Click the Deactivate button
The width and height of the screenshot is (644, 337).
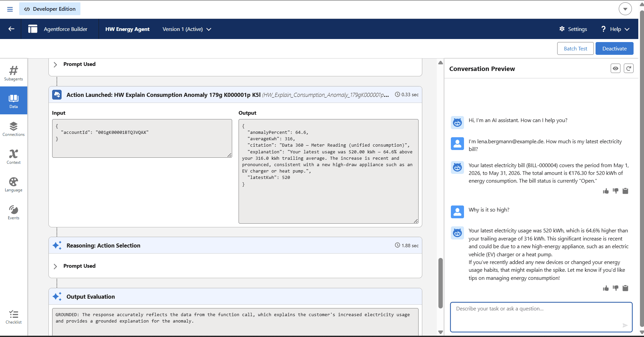click(614, 48)
